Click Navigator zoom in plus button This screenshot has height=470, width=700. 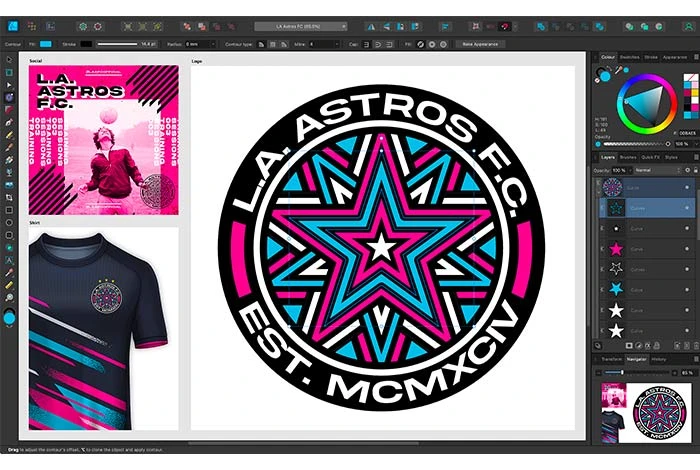click(675, 373)
